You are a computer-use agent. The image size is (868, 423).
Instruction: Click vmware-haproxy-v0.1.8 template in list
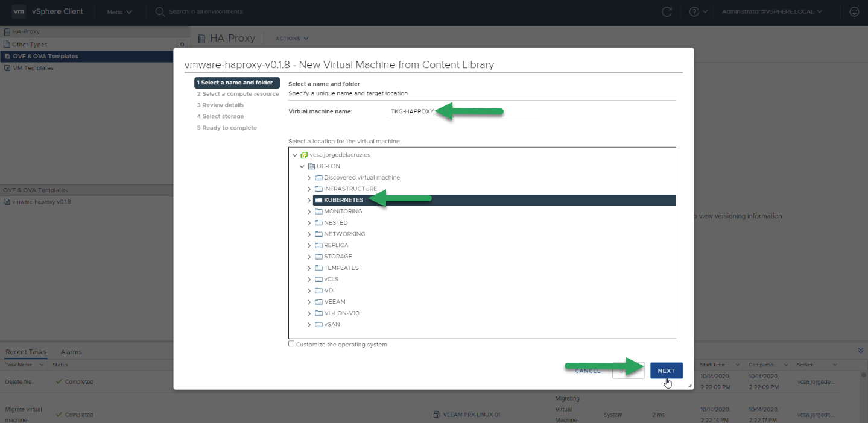[x=41, y=202]
